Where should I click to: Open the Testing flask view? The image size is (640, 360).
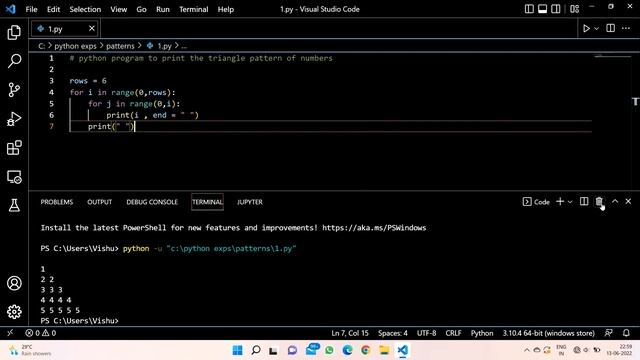click(14, 205)
